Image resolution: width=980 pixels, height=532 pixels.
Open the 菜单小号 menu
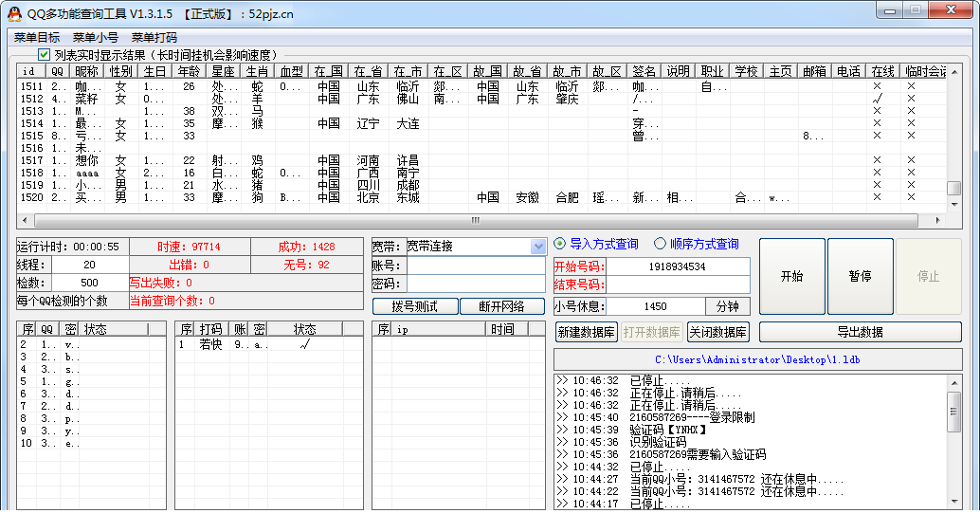[x=95, y=38]
